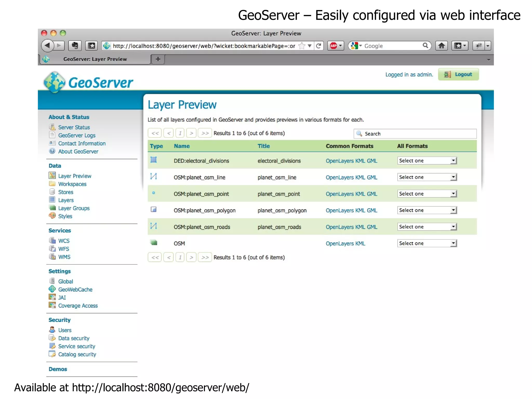This screenshot has height=399, width=532.
Task: Click the Users person icon under Security
Action: (x=52, y=330)
